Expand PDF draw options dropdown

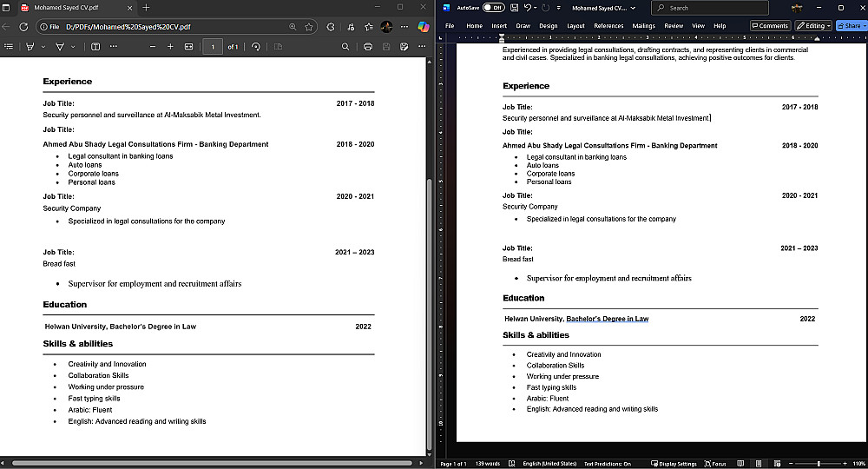[x=73, y=47]
